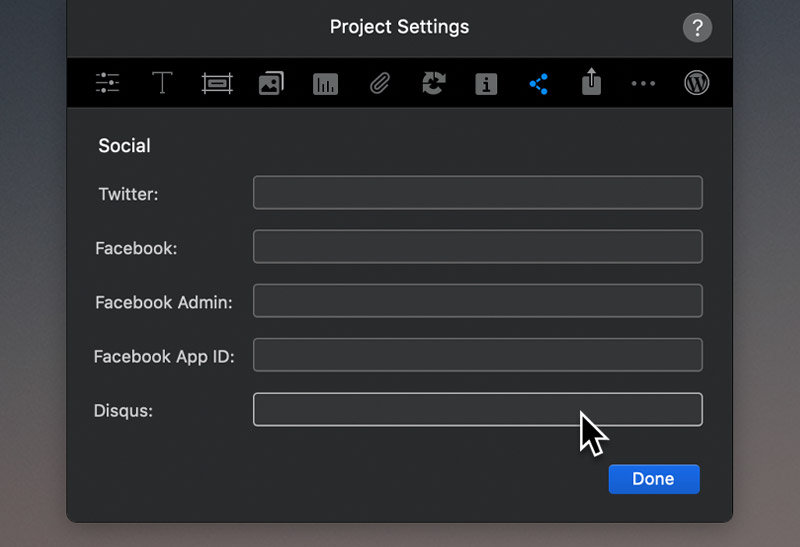Open the General sliders settings tab
The image size is (800, 547).
[x=107, y=83]
